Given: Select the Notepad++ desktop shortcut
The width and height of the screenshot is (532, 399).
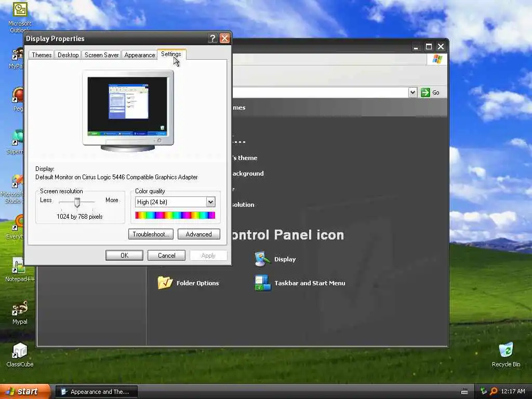Looking at the screenshot, I should coord(20,270).
